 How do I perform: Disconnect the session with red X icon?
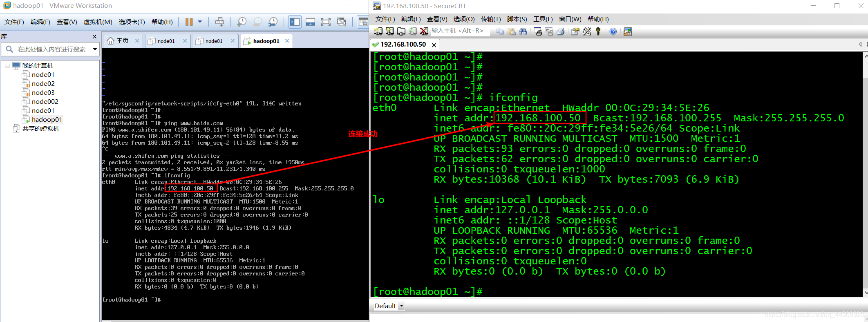click(x=424, y=31)
